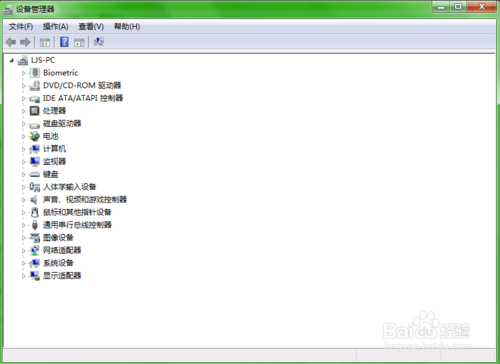500x364 pixels.
Task: Select the 声音、视频和游戏控制器 item
Action: [x=85, y=200]
